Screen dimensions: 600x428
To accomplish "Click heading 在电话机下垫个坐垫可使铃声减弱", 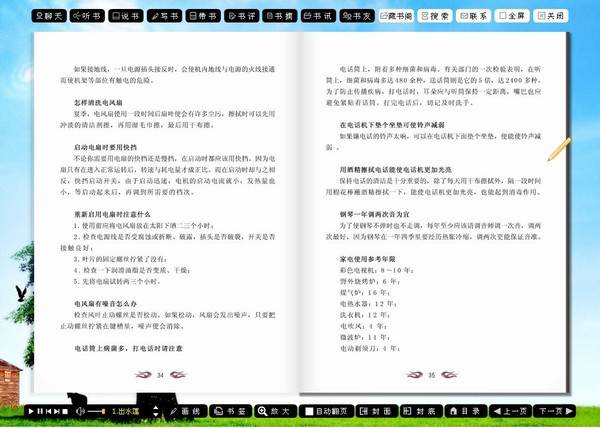I will coord(392,125).
